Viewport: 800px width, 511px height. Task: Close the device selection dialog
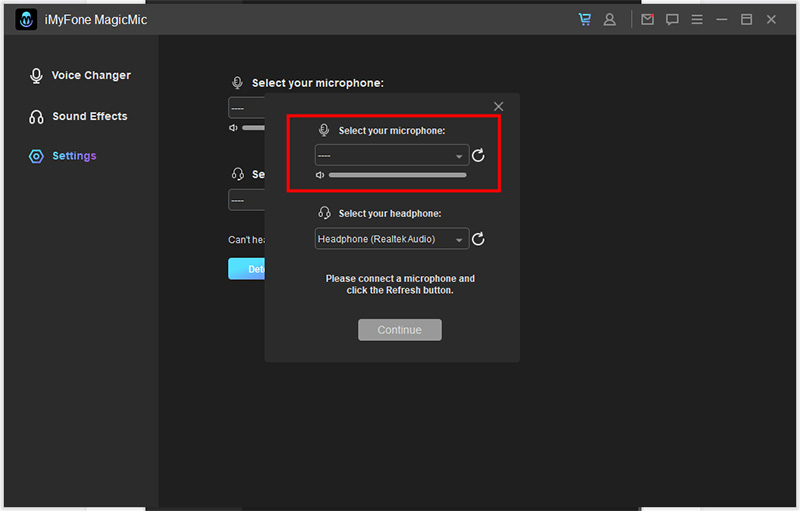[498, 106]
